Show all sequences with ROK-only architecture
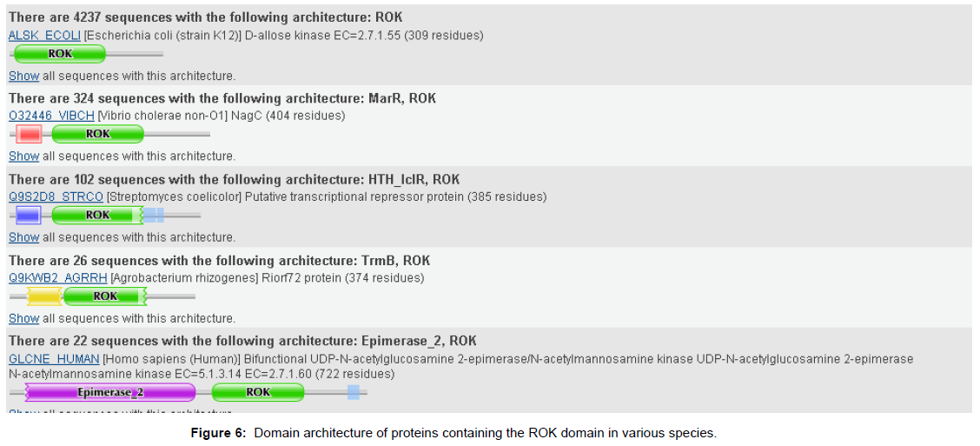Screen dimensions: 980x446 point(23,77)
